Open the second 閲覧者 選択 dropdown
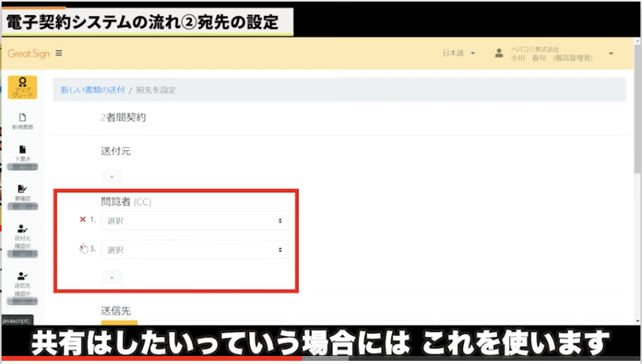Screen dimensions: 642x364 coord(195,250)
